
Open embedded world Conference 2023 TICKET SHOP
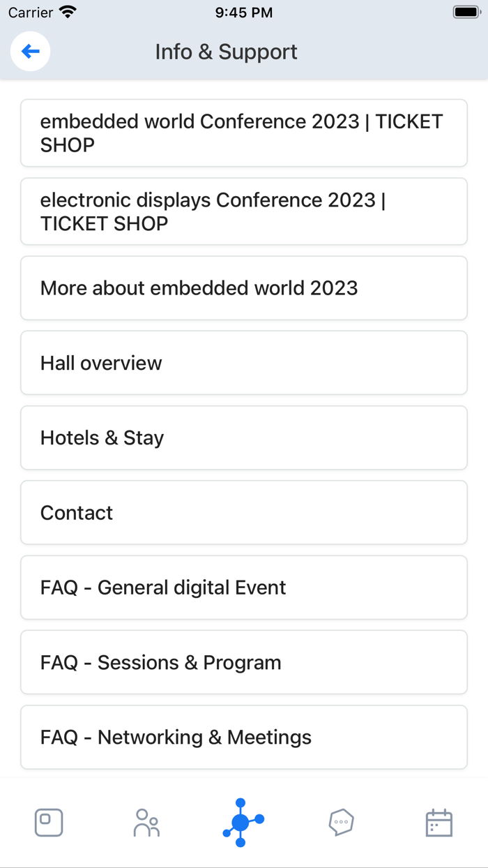click(243, 133)
